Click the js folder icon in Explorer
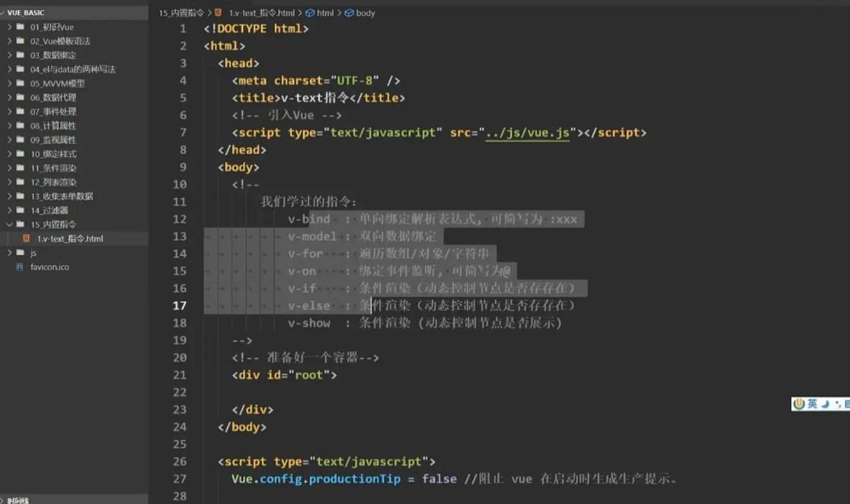This screenshot has height=504, width=850. click(20, 253)
